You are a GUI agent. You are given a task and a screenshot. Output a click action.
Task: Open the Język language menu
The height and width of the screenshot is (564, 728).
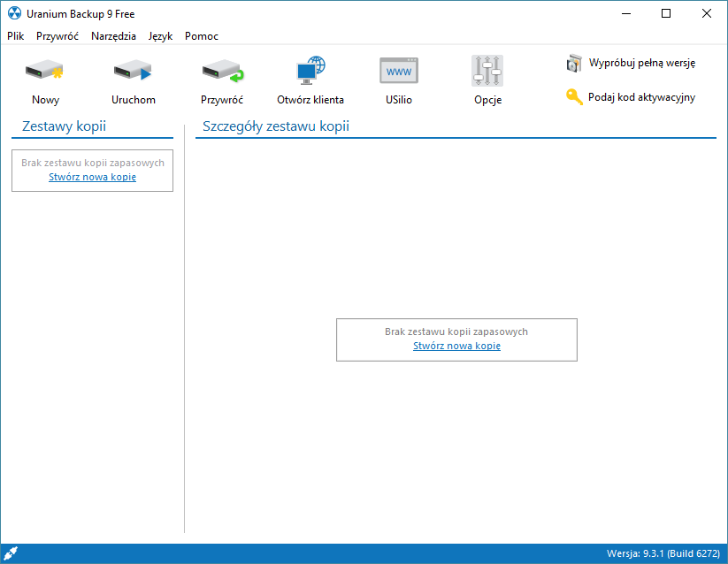tap(160, 36)
